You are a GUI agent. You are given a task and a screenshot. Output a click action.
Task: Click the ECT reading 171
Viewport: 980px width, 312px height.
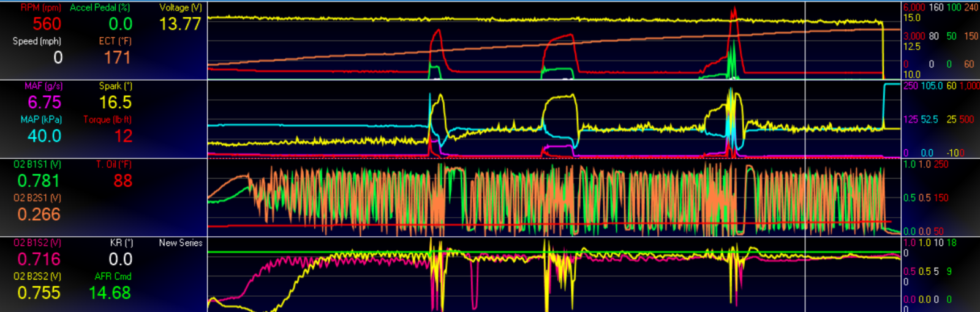[117, 58]
